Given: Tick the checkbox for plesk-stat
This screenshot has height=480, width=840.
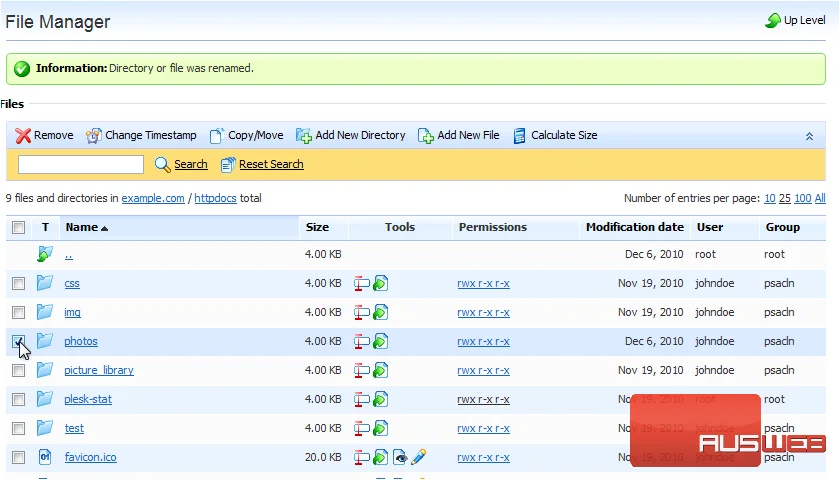Looking at the screenshot, I should coord(19,399).
